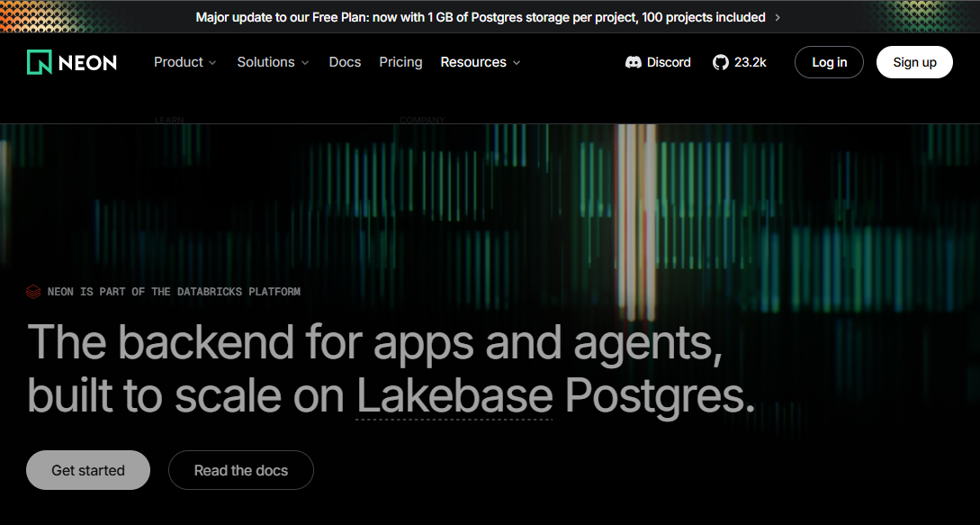The height and width of the screenshot is (525, 980).
Task: Click "NEON IS PART OF THE DATABRICKS PLATFORM" text
Action: click(x=174, y=292)
